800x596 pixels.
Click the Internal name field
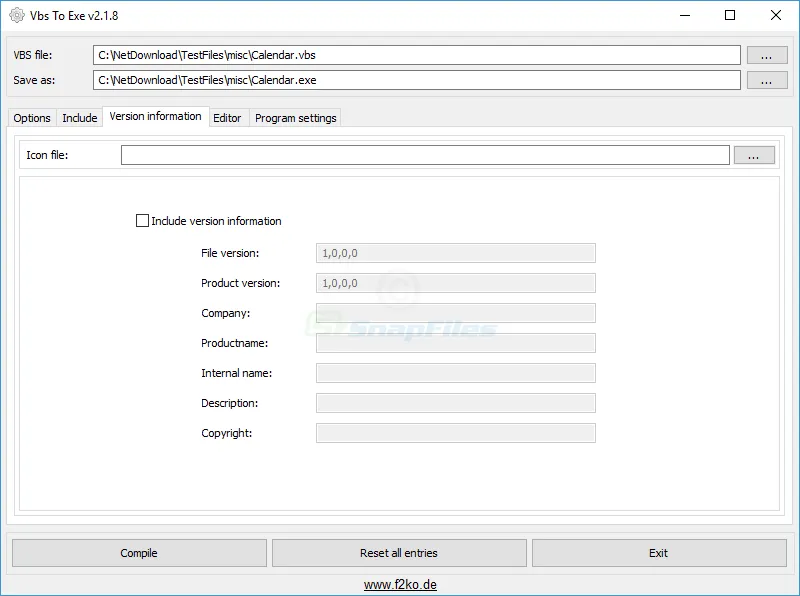[x=456, y=373]
